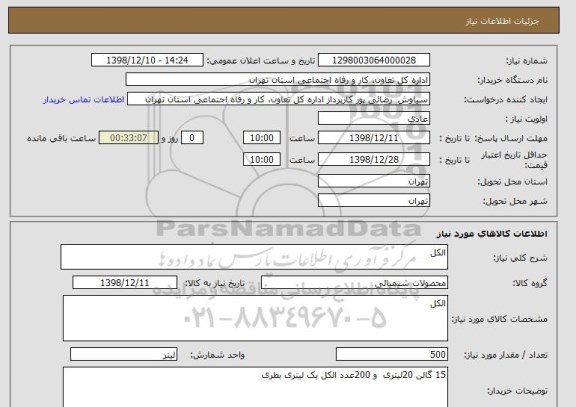Image resolution: width=576 pixels, height=407 pixels.
Task: Click the buyer organization name field
Action: tap(278, 79)
